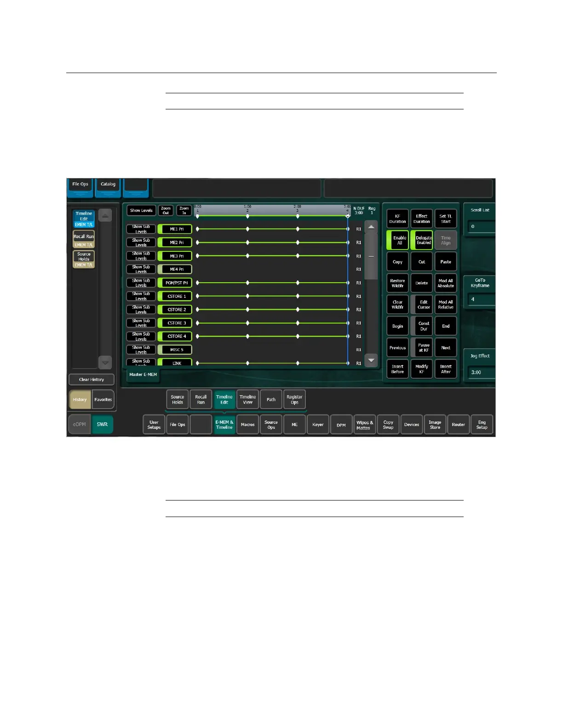
Task: Switch to History tab
Action: (80, 399)
